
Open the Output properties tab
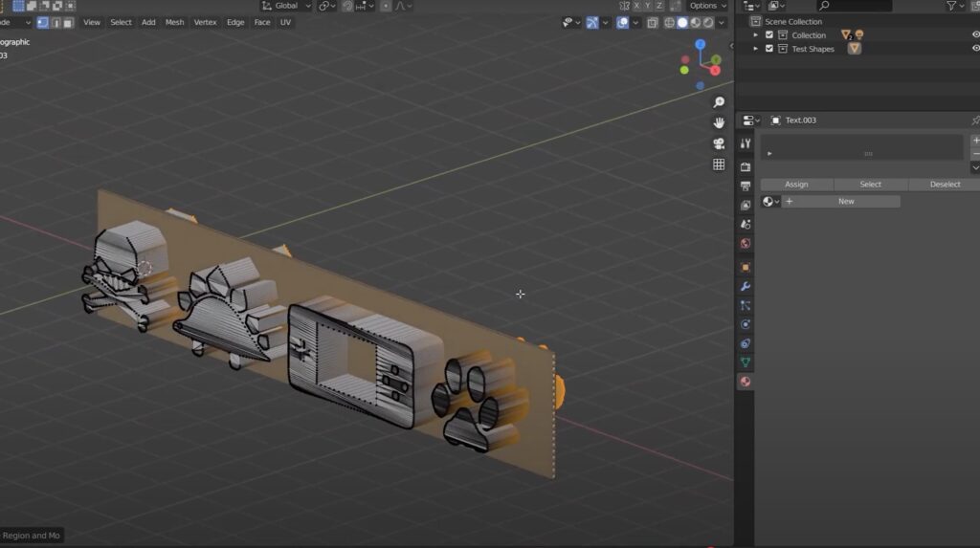[x=745, y=186]
